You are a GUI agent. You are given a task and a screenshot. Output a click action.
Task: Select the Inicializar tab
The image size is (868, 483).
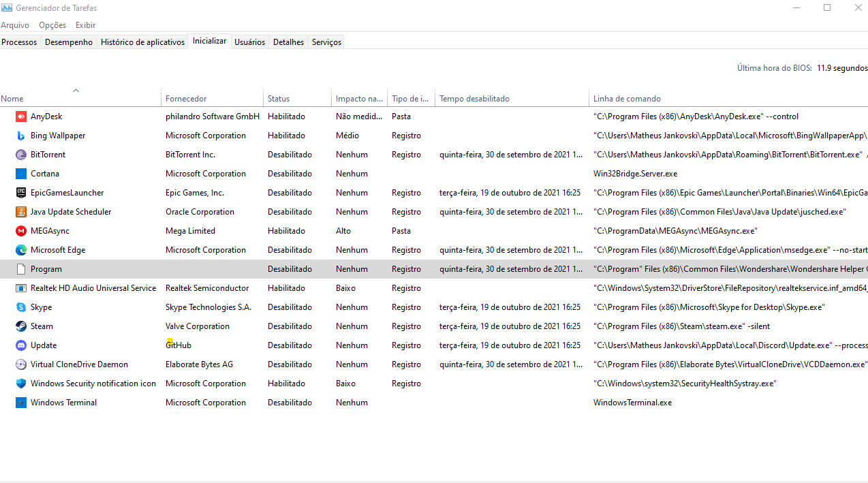click(x=210, y=41)
